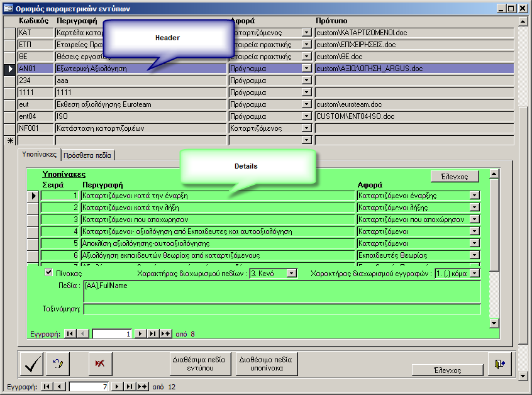The width and height of the screenshot is (532, 395).
Task: Go to first record in main navigator (of 12)
Action: point(47,386)
